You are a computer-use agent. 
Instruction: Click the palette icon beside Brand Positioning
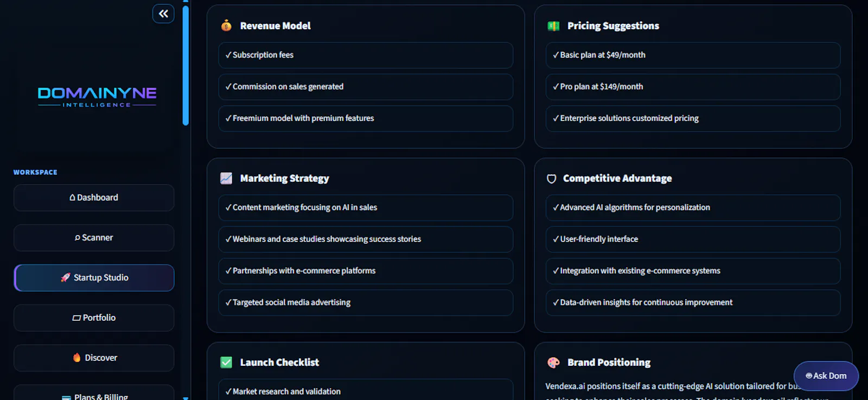pyautogui.click(x=553, y=363)
